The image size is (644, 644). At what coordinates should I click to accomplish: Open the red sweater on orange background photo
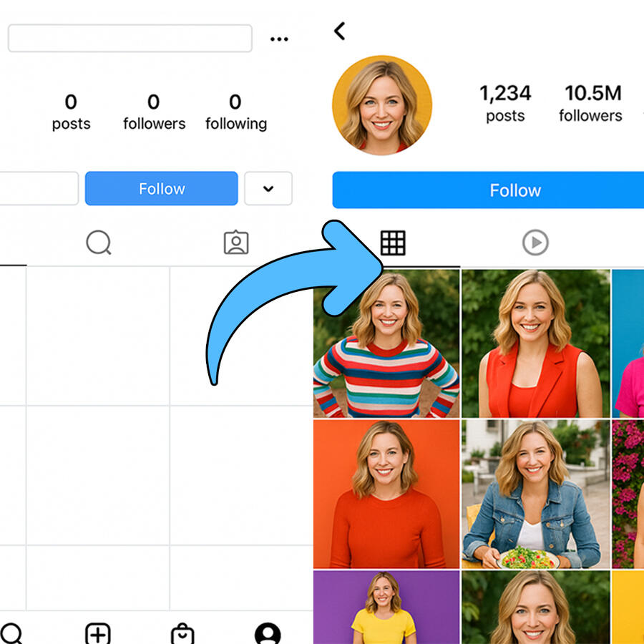click(386, 494)
